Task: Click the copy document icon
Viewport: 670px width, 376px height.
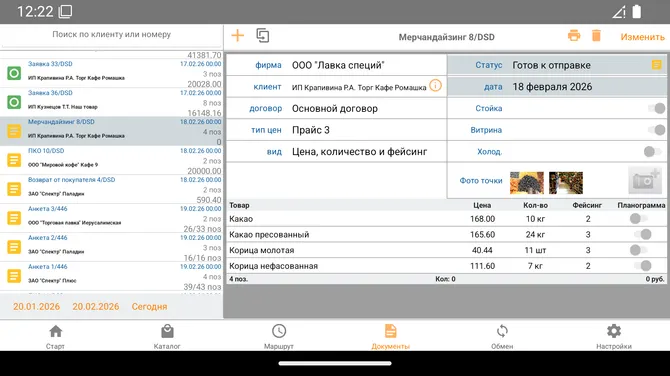Action: coord(263,35)
